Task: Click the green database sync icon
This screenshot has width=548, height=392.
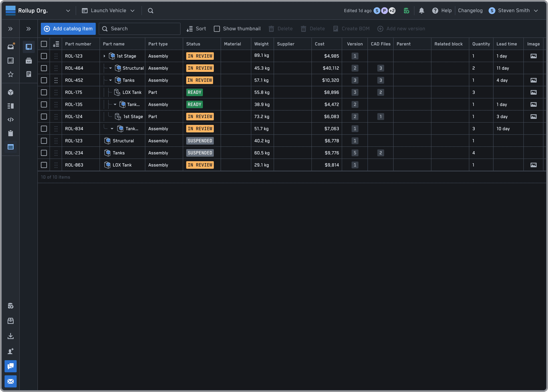Action: click(x=406, y=11)
